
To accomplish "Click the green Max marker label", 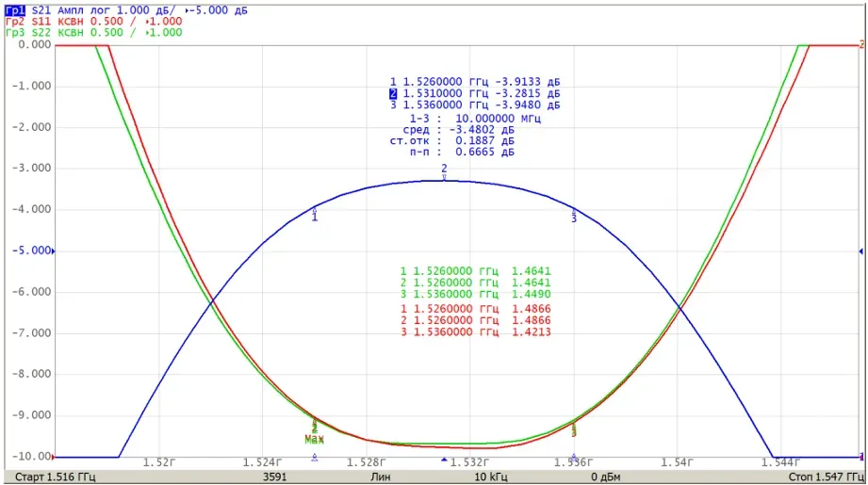I will 314,440.
